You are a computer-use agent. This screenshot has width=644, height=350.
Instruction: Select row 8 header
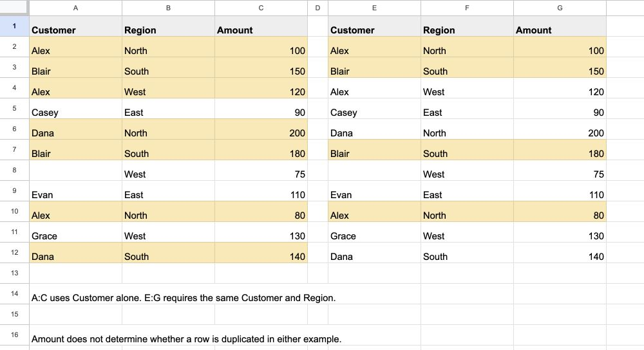click(14, 170)
